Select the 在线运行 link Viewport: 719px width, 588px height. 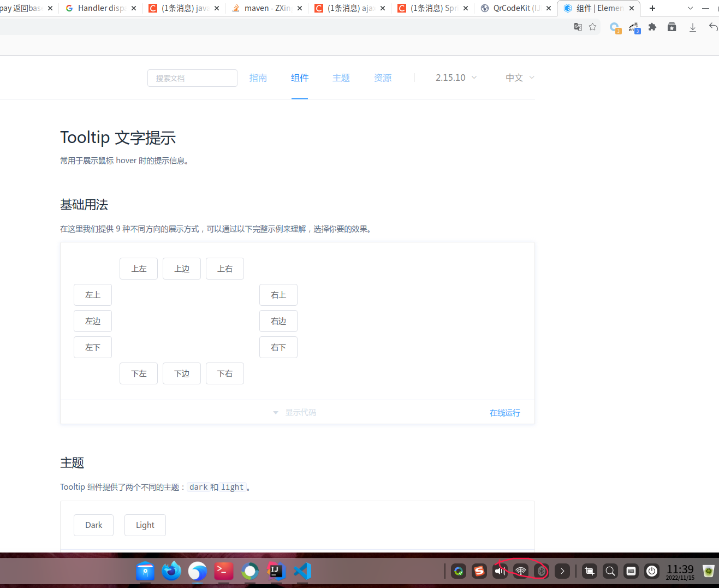(x=504, y=413)
